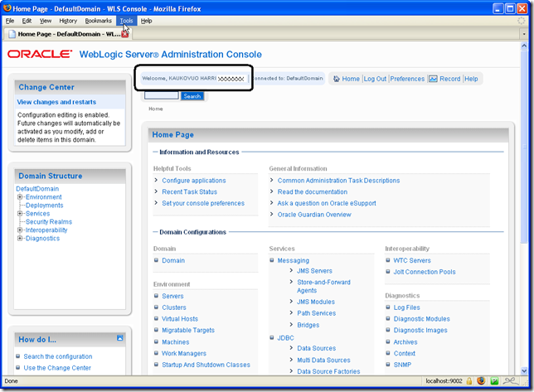Open the Migratable Targets link

(x=188, y=330)
